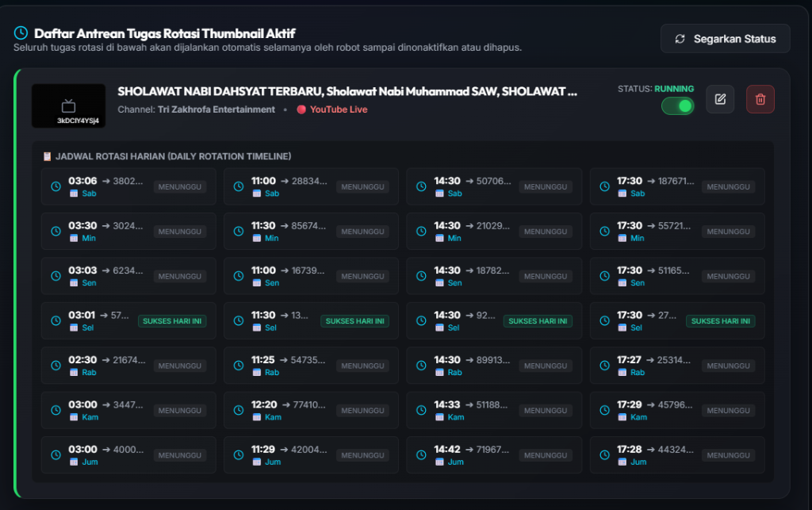Click the clock icon of the 17:30 Sab slot
812x510 pixels.
[x=604, y=186]
